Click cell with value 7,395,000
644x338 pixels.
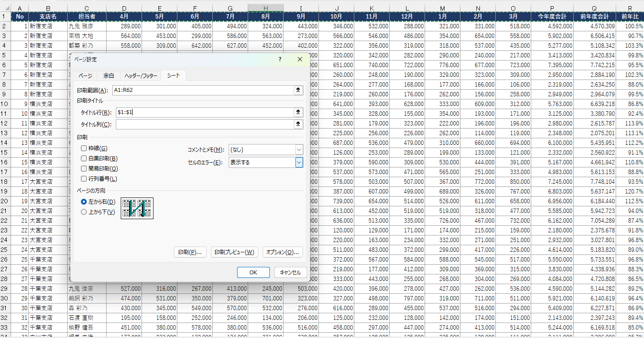tap(552, 65)
